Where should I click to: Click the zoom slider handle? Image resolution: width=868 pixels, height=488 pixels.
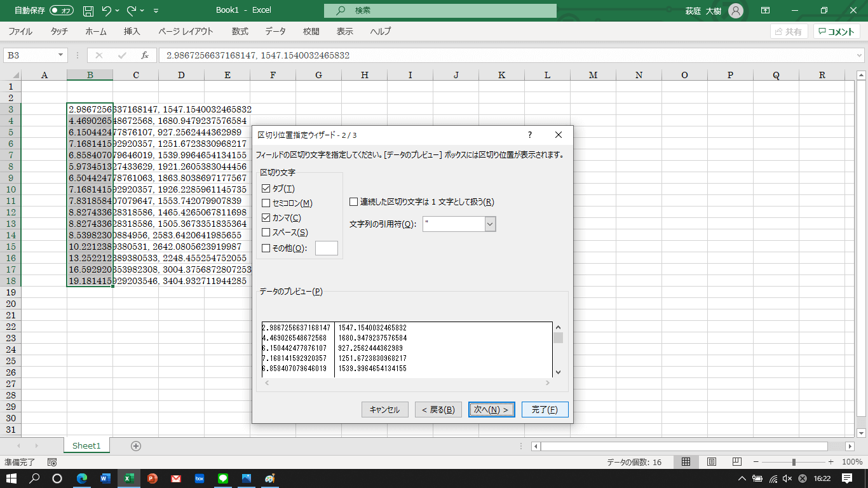coord(794,462)
